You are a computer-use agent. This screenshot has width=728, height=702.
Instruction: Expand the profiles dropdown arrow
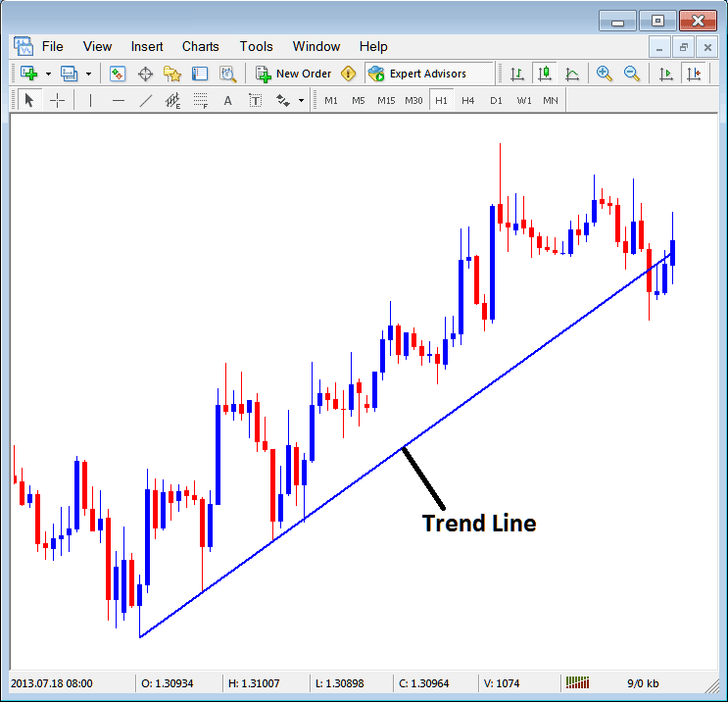point(88,74)
